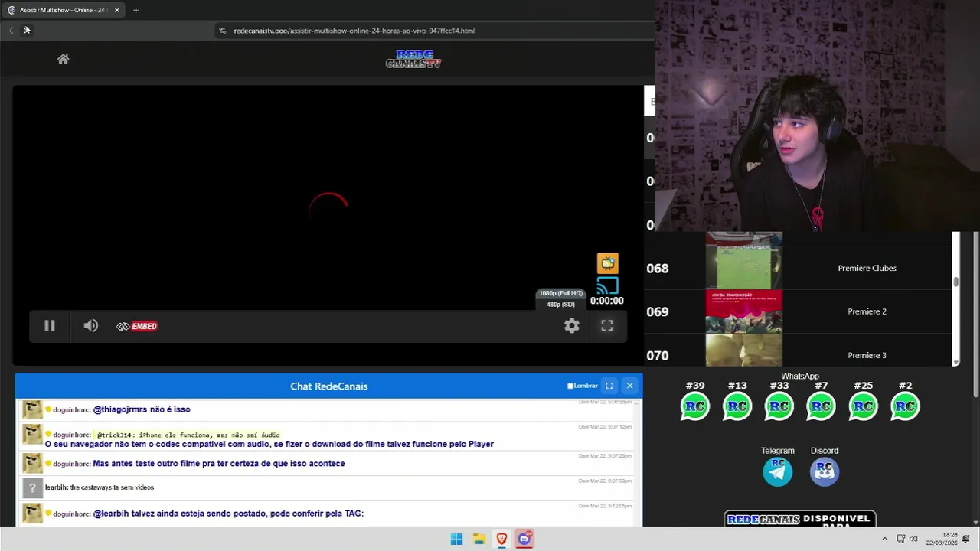Open WhatsApp group #25

coord(863,406)
